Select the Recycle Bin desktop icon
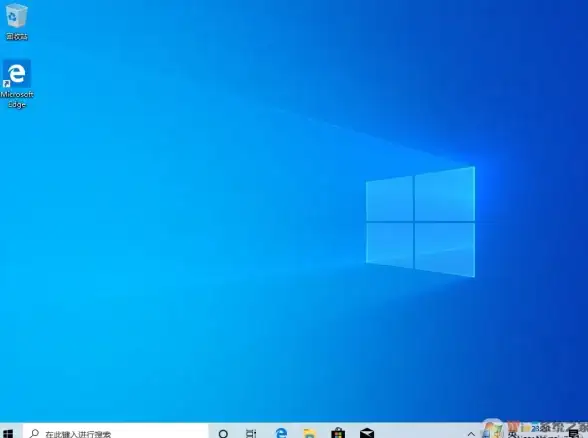Image resolution: width=588 pixels, height=438 pixels. [16, 21]
